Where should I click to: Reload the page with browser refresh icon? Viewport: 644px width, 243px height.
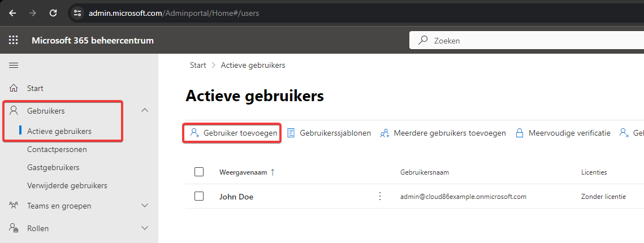[53, 13]
